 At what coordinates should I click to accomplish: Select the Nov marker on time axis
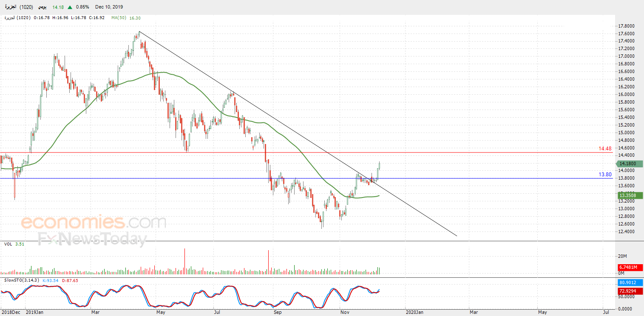point(345,313)
